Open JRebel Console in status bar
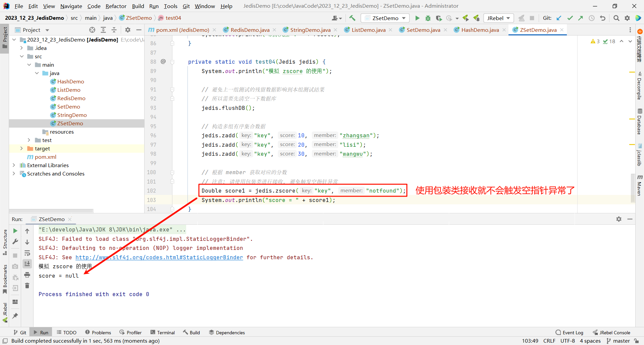Image resolution: width=644 pixels, height=345 pixels. [611, 332]
